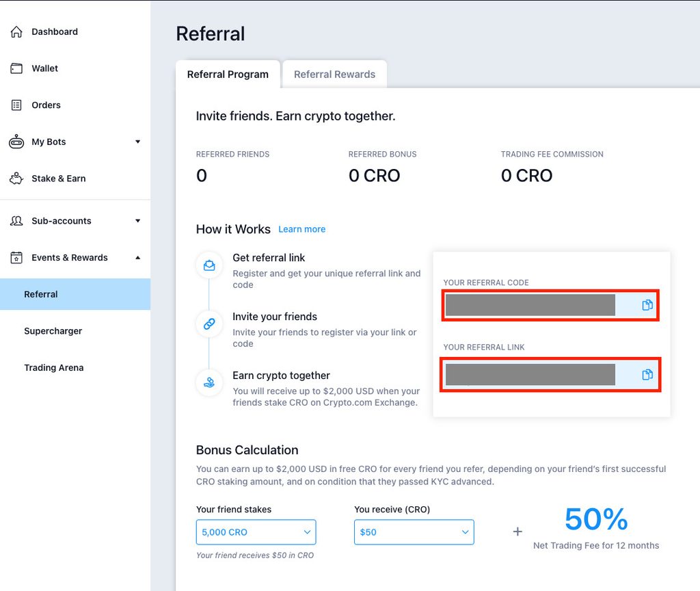Collapse the Events & Rewards section arrow
This screenshot has height=591, width=700.
coord(138,257)
